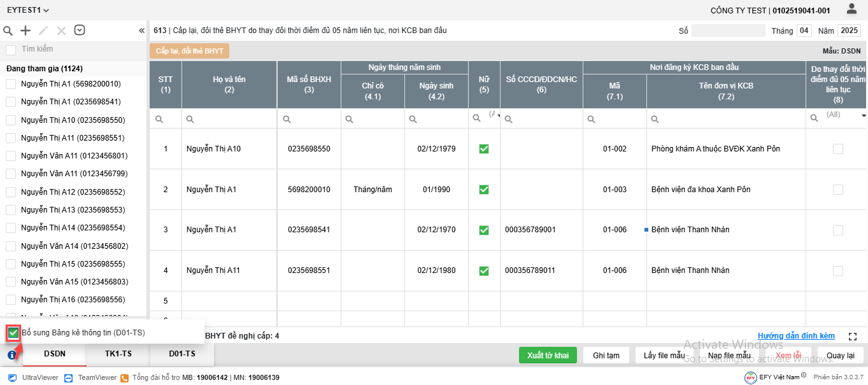Click the Ghi tạm button
Image resolution: width=868 pixels, height=385 pixels.
tap(606, 355)
